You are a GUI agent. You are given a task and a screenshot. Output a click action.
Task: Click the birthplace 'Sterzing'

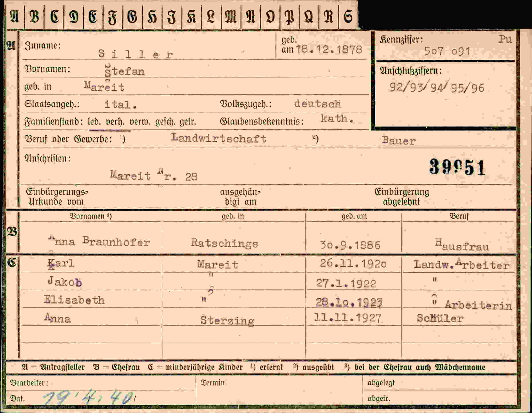(227, 320)
